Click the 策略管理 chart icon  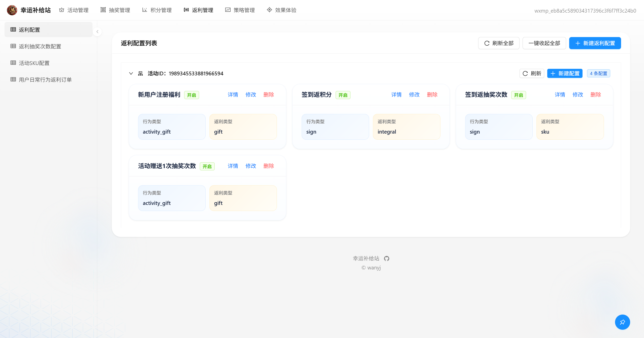[228, 10]
